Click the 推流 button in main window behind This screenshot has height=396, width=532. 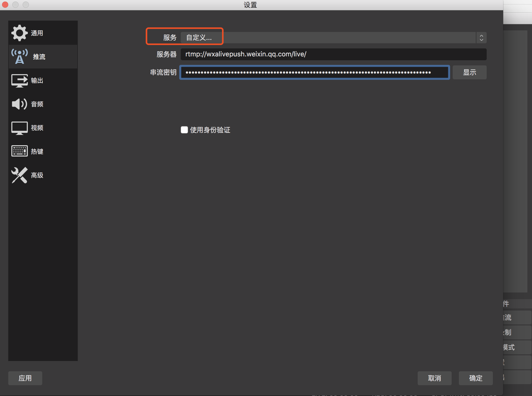coord(517,317)
